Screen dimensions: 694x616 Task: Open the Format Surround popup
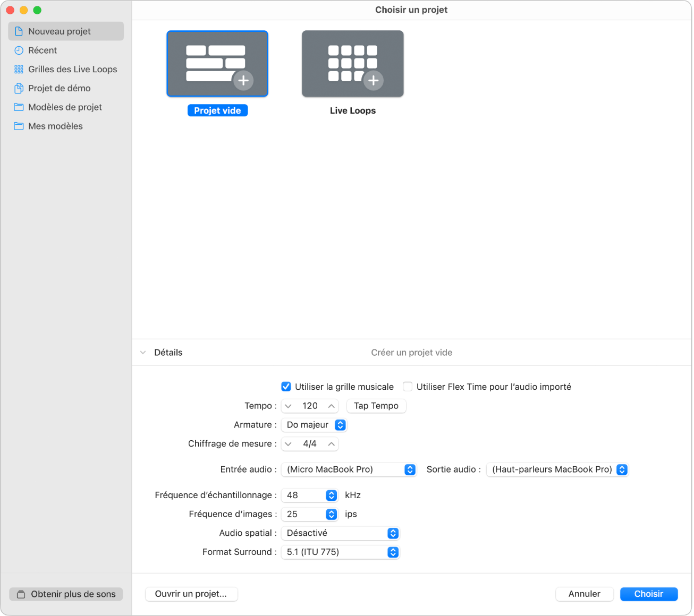(x=340, y=552)
